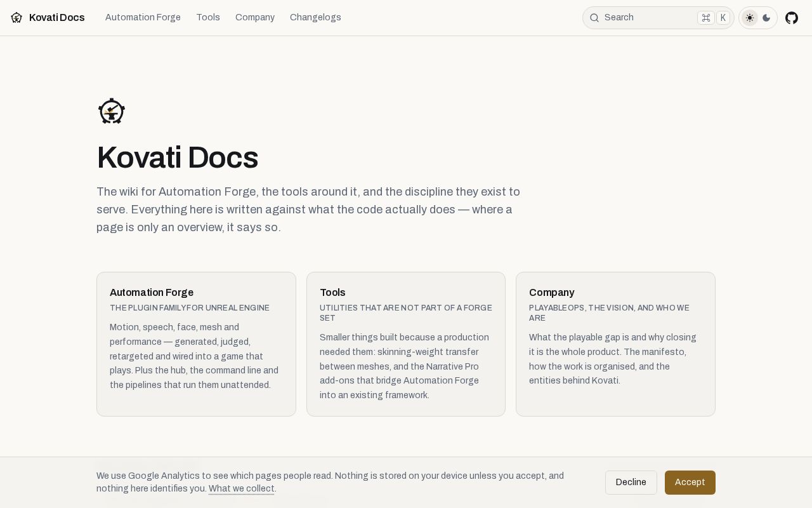
Task: Click the large Kovati forge emblem
Action: click(x=112, y=111)
